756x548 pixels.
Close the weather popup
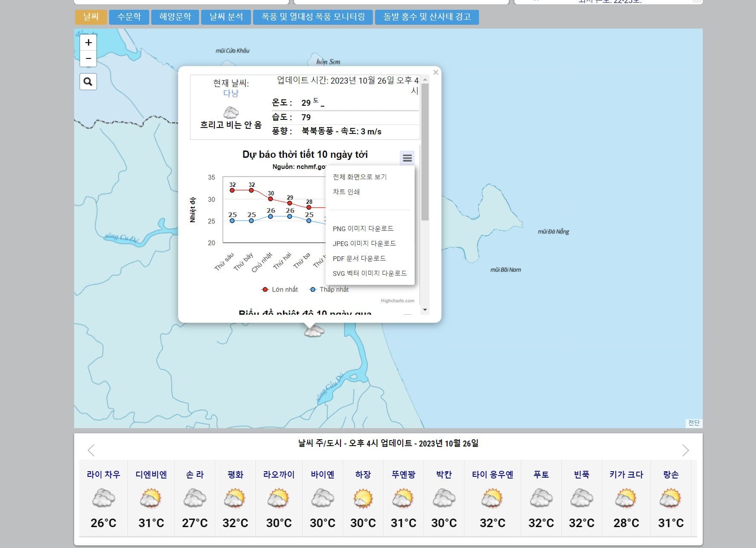pyautogui.click(x=436, y=72)
